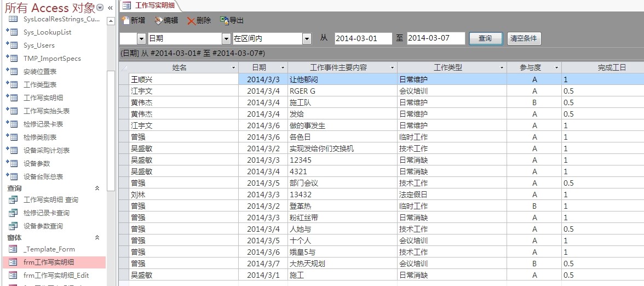Image resolution: width=644 pixels, height=286 pixels.
Task: Open the 所有 Access 对象 navigation dropdown
Action: [100, 8]
